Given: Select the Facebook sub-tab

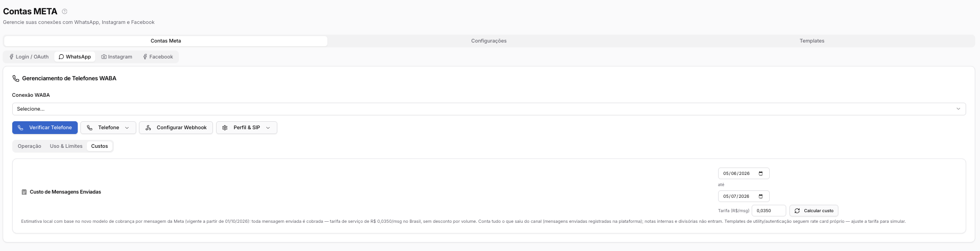Looking at the screenshot, I should [x=158, y=57].
